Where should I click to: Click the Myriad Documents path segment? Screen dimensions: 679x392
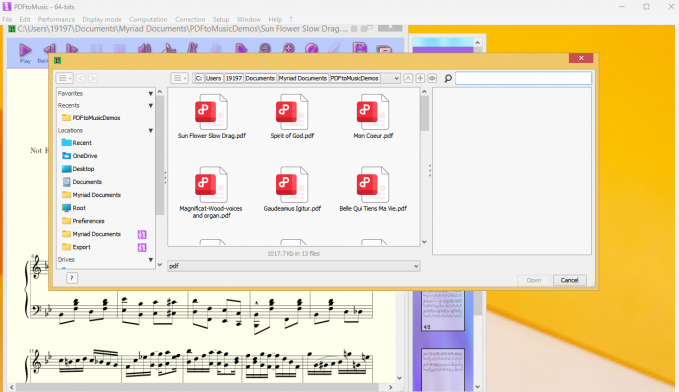(302, 78)
